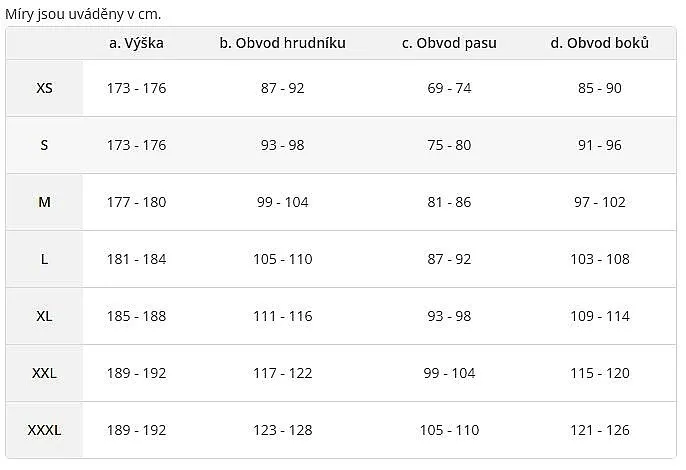Image resolution: width=686 pixels, height=470 pixels.
Task: Select the 'c. Obvod pasu' column header
Action: pos(449,43)
